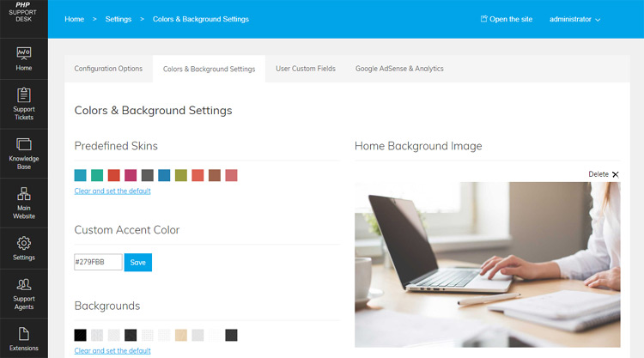Open Settings gear in sidebar

24,248
